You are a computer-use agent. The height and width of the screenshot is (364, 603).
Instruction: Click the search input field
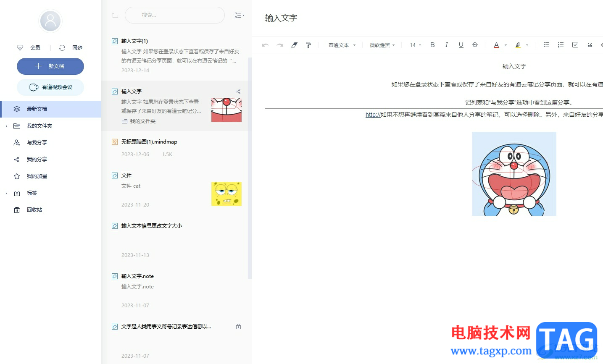(x=175, y=15)
